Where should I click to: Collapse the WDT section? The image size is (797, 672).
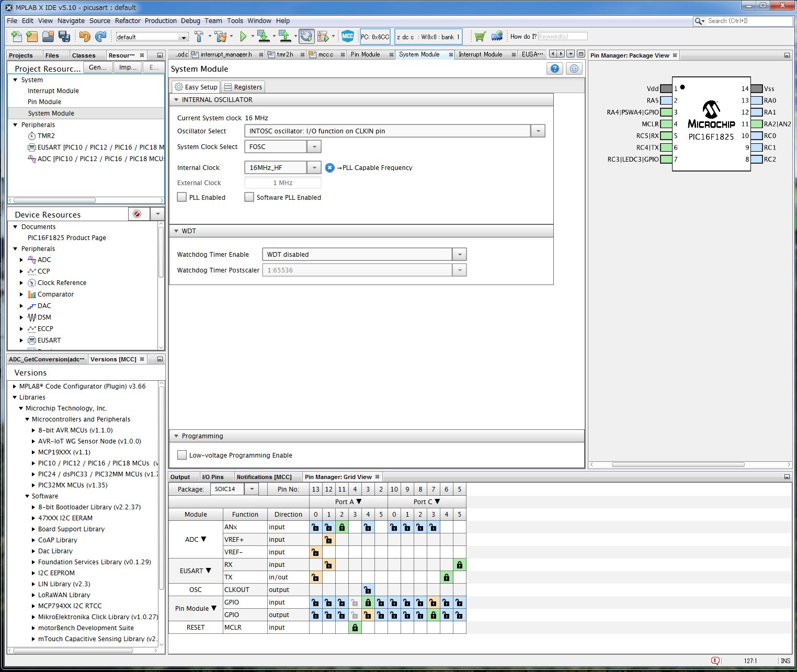point(176,231)
